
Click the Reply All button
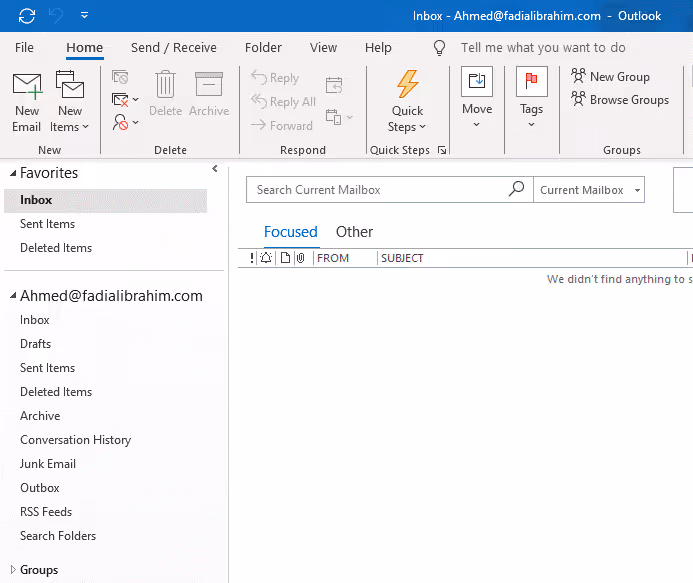[283, 102]
